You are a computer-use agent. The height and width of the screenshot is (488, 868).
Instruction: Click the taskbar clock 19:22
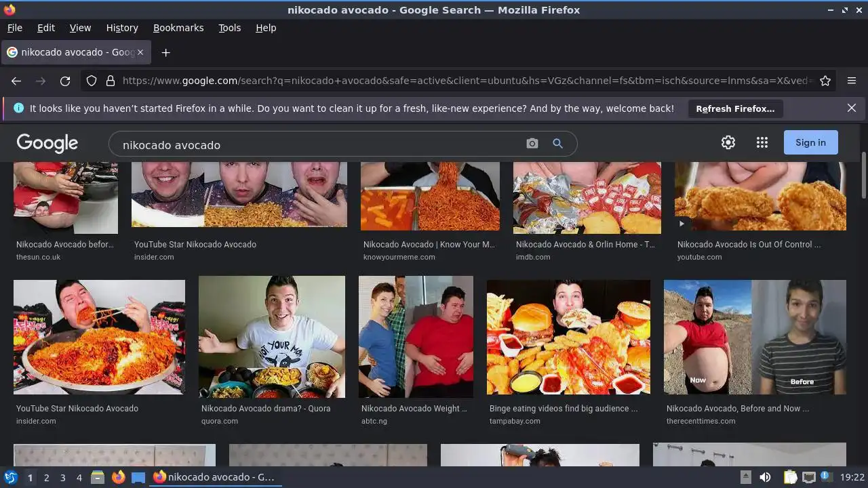[852, 477]
